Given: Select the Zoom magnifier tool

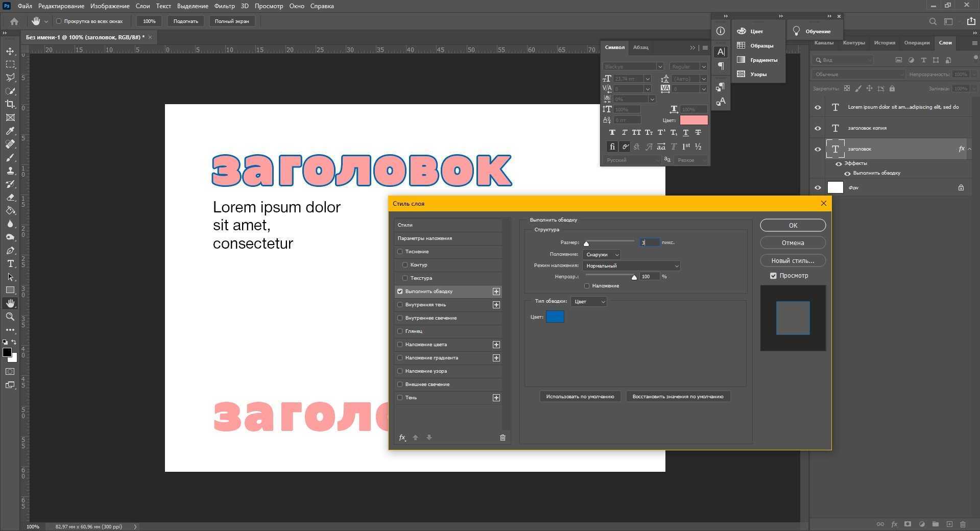Looking at the screenshot, I should coord(10,317).
